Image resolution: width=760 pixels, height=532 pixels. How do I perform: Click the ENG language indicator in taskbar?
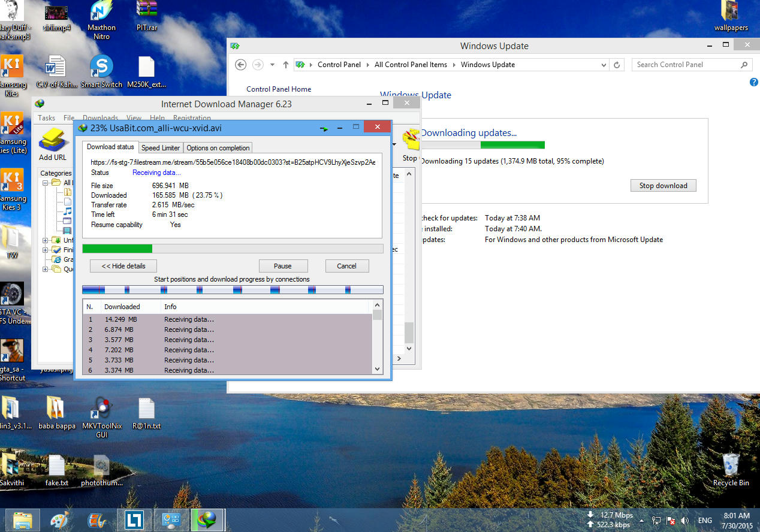[705, 521]
